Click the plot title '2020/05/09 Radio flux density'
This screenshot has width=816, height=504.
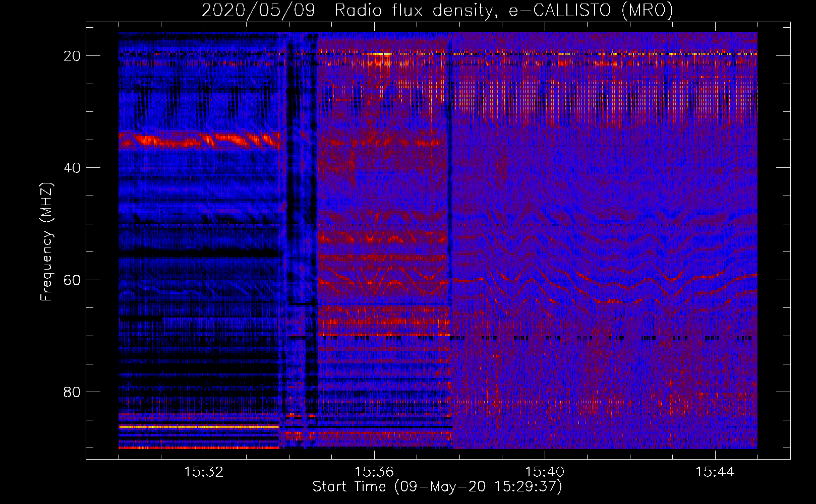[x=437, y=10]
